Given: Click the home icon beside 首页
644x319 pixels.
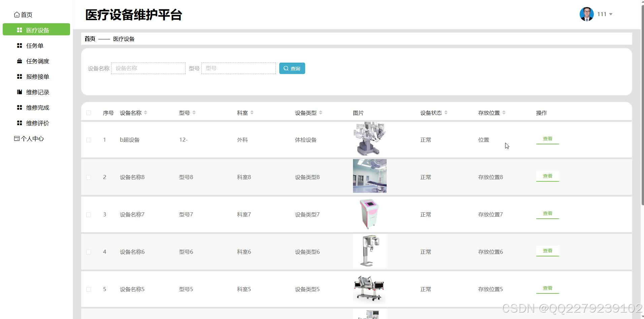Looking at the screenshot, I should [x=17, y=14].
